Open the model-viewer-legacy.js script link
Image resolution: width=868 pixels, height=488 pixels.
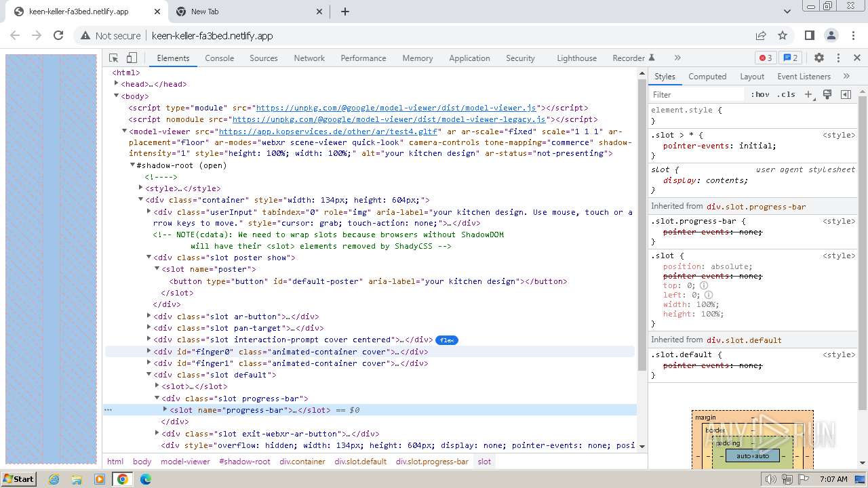click(x=389, y=119)
